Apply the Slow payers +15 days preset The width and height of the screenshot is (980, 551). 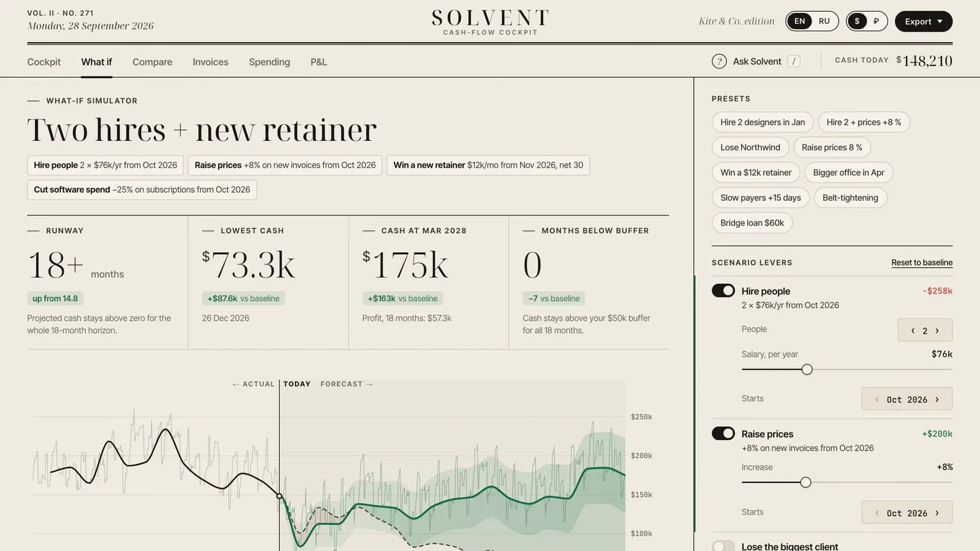pos(761,198)
